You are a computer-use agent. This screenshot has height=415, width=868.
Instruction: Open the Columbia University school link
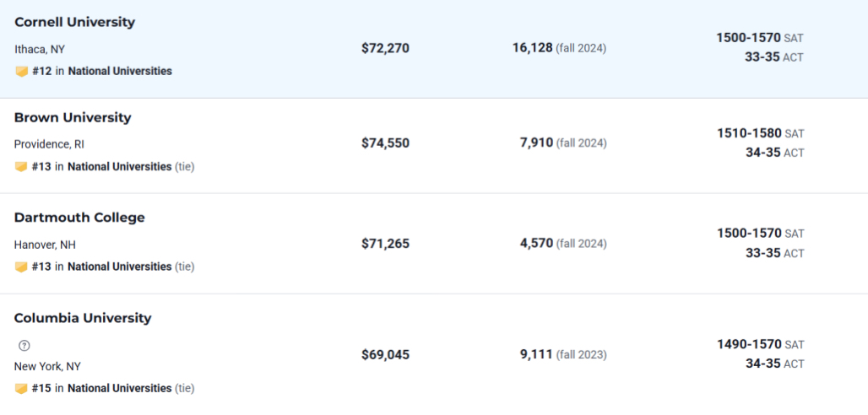coord(83,318)
